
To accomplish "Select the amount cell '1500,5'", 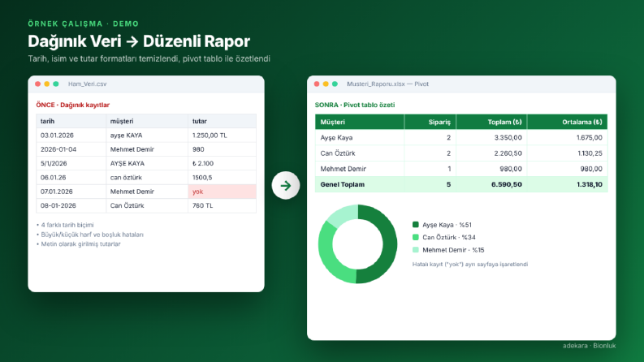I will (223, 177).
